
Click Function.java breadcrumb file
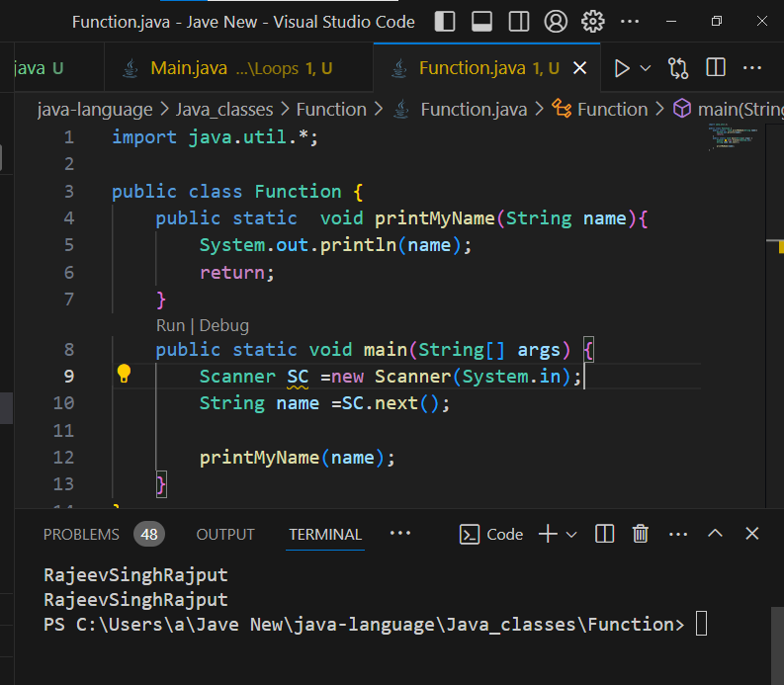(x=474, y=110)
